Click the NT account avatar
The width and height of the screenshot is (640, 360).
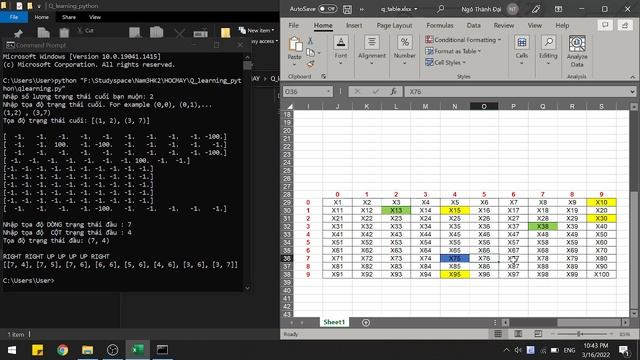(x=513, y=9)
